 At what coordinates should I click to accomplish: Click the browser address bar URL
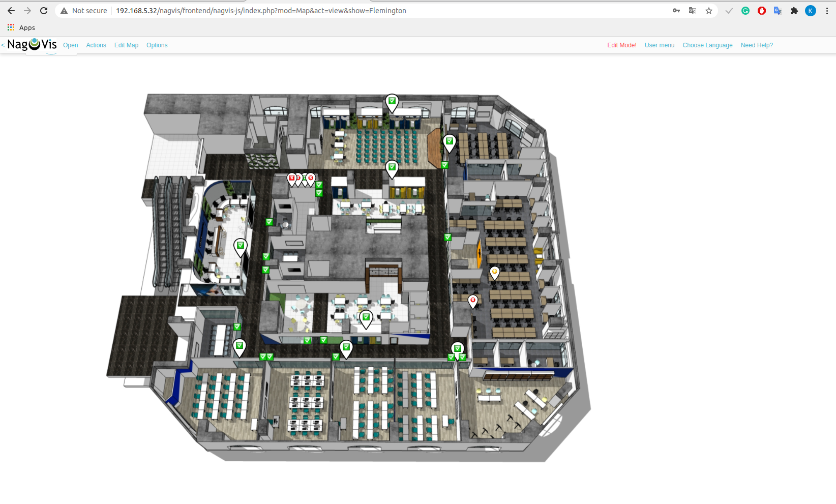coord(261,11)
